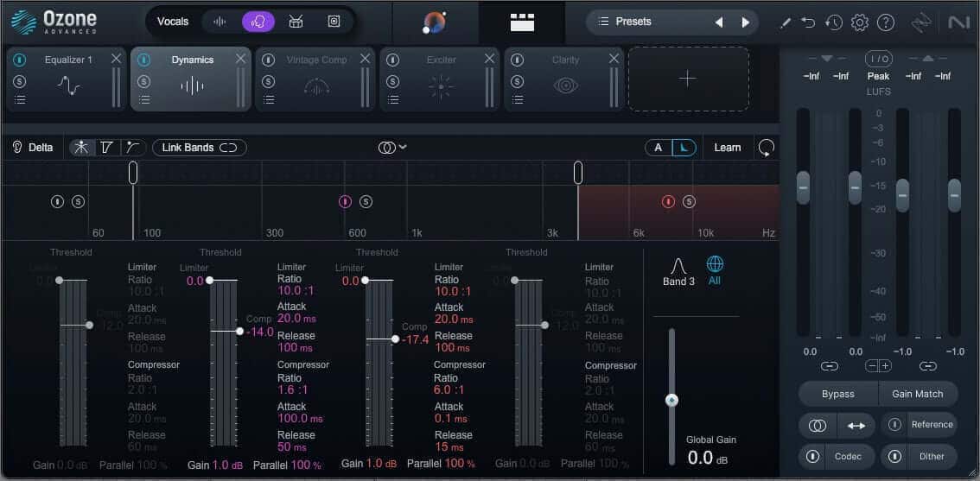Open the module chain view icon
Image resolution: width=980 pixels, height=481 pixels.
click(x=522, y=22)
